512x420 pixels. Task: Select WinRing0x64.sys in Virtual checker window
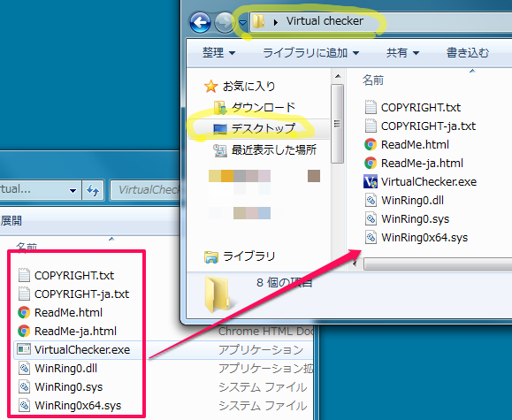(424, 238)
